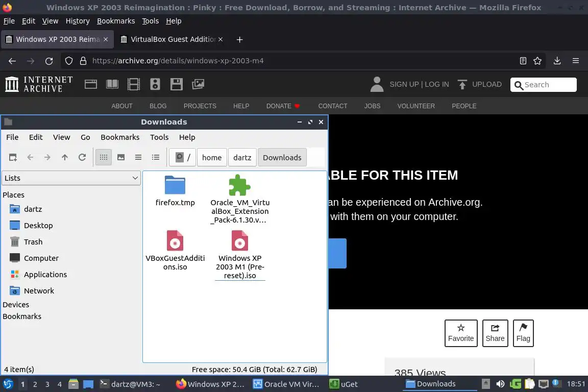The height and width of the screenshot is (392, 588).
Task: Close the Windows XP 2003 Reimagination tab
Action: point(106,39)
